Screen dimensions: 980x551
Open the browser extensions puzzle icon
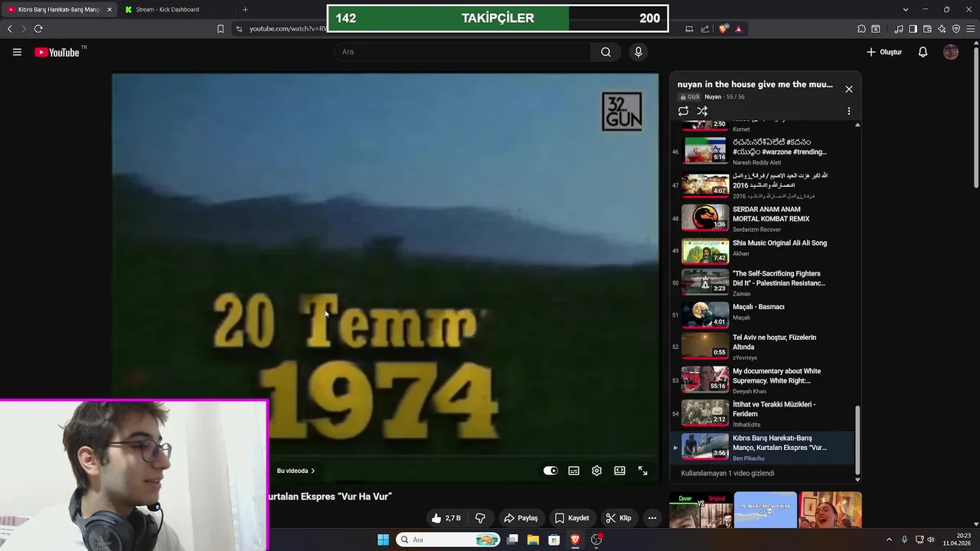(861, 29)
